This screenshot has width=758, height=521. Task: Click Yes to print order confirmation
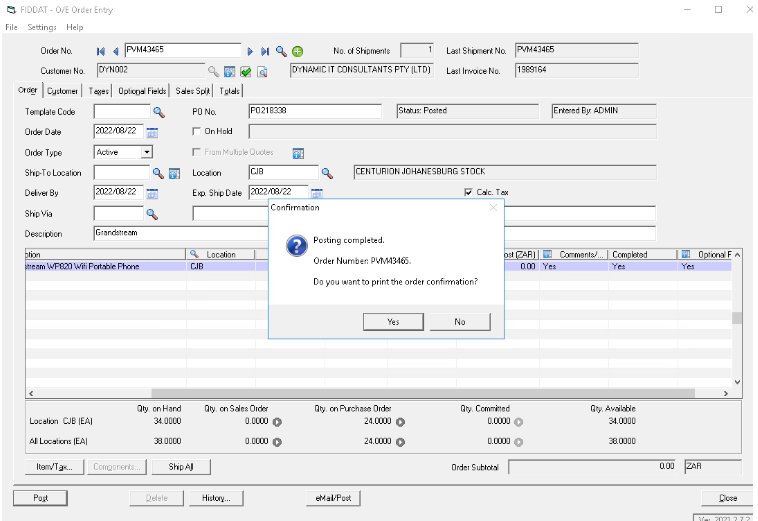click(x=392, y=322)
